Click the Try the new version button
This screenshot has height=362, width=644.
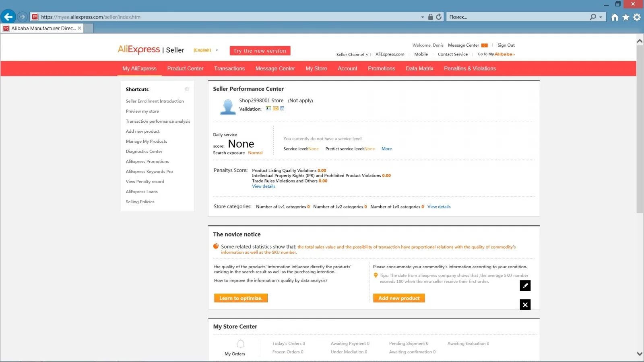(x=260, y=51)
